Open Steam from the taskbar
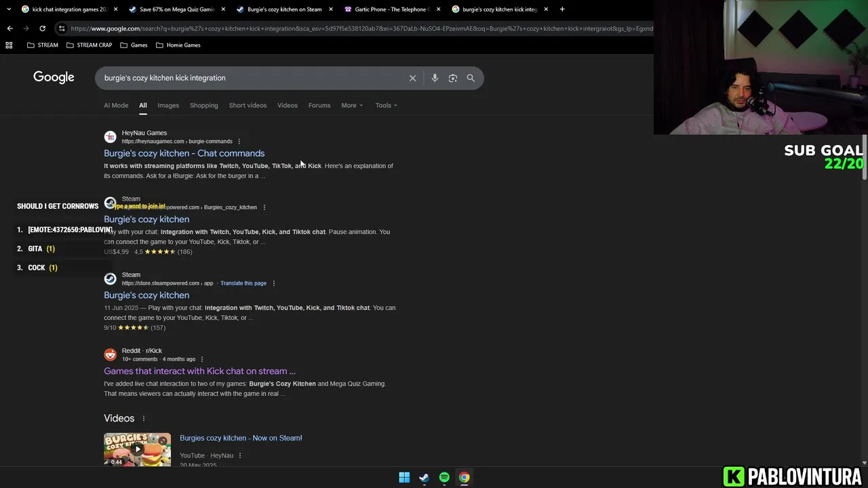 click(x=424, y=477)
